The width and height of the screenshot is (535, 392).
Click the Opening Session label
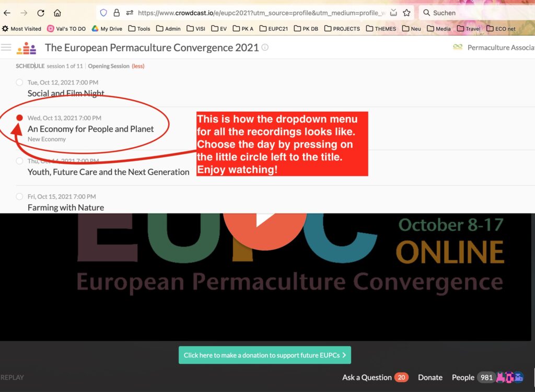pos(109,66)
